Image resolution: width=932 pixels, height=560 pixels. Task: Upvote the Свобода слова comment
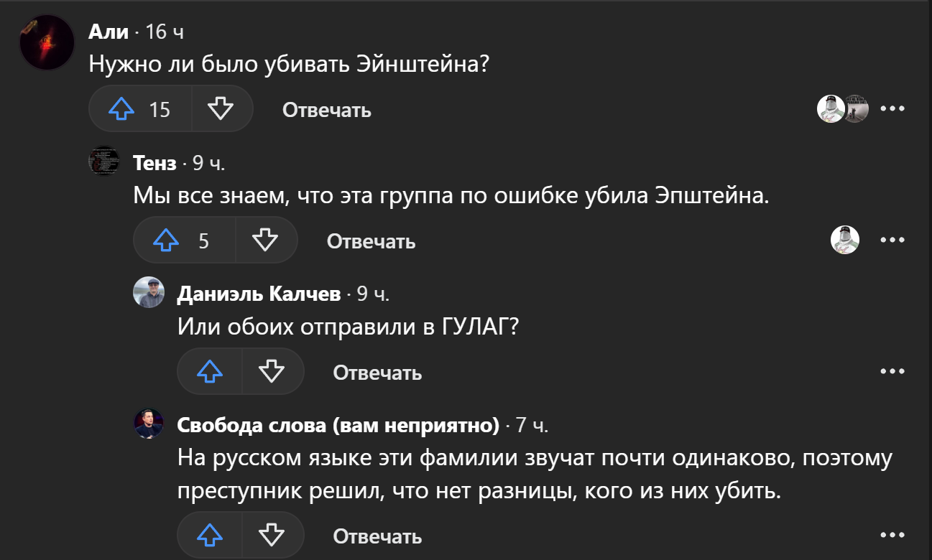pyautogui.click(x=210, y=535)
